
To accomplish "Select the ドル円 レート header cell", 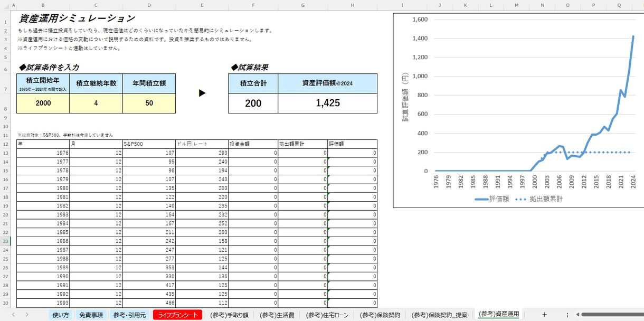I will pyautogui.click(x=202, y=144).
